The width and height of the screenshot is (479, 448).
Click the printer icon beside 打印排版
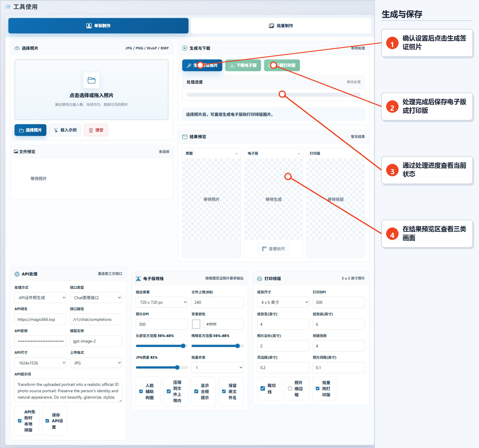[260, 279]
